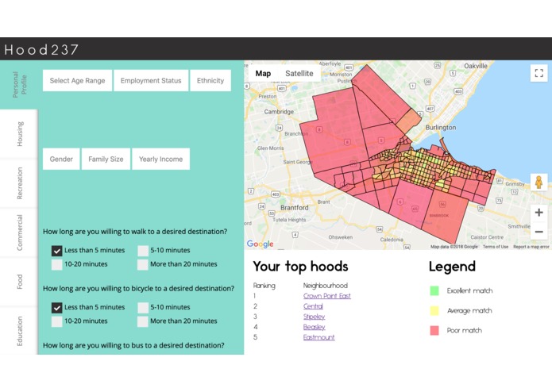Switch to the Personal Profile tab
The height and width of the screenshot is (392, 552).
click(19, 84)
